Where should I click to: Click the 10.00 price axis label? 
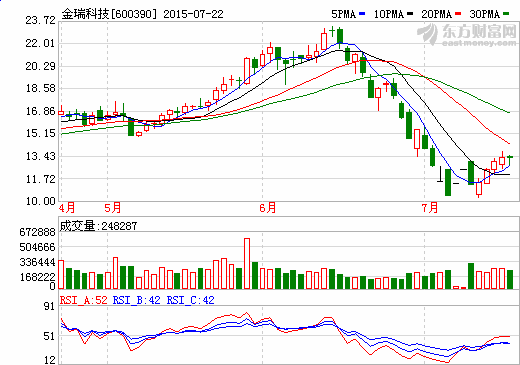pyautogui.click(x=40, y=201)
